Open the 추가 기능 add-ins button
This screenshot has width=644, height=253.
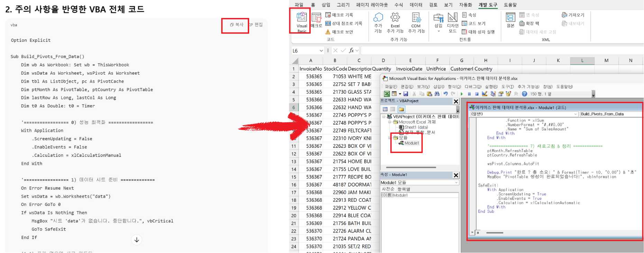pyautogui.click(x=378, y=23)
